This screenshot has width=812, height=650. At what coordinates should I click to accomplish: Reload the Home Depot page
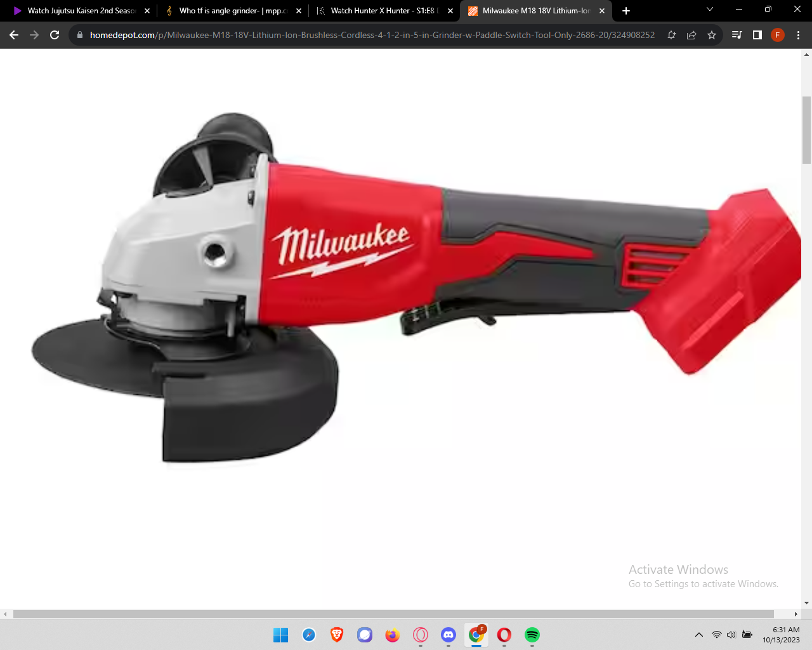[x=55, y=35]
